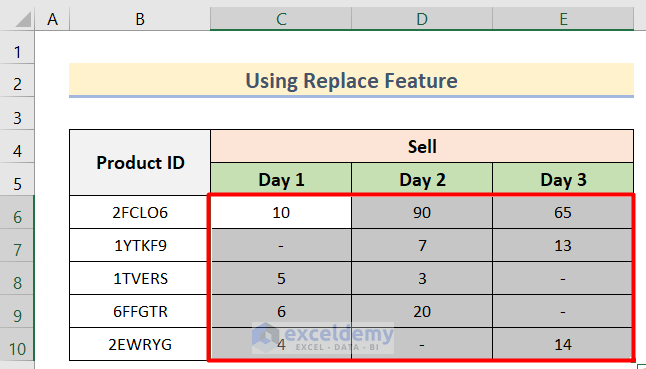The width and height of the screenshot is (646, 369).
Task: Click the 'Sell' merged header cell
Action: [422, 146]
